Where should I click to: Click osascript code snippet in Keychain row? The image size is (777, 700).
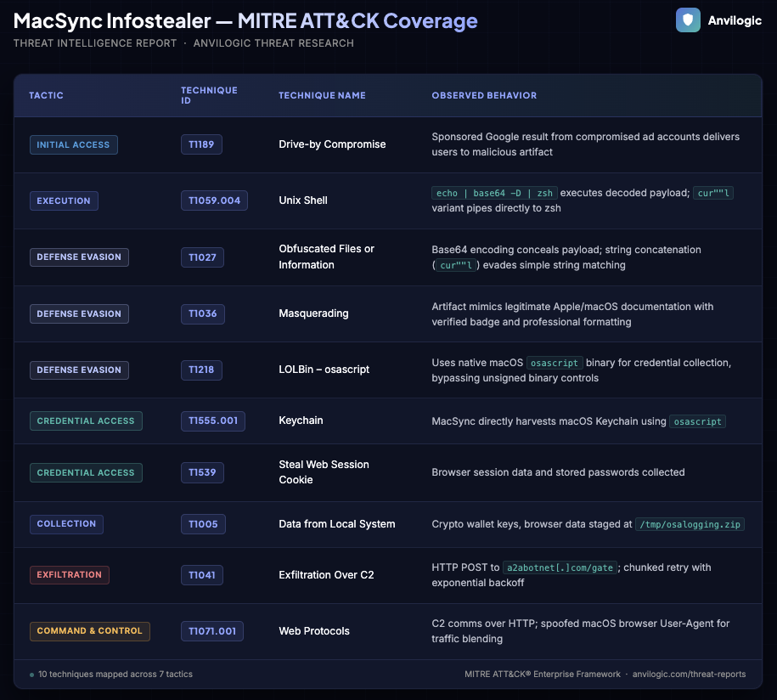[697, 421]
